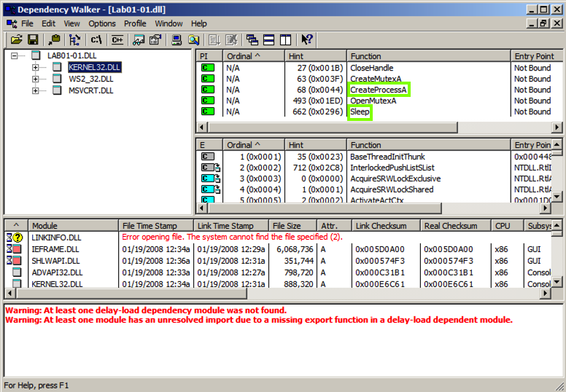Open the Options menu
566x392 pixels.
[x=102, y=23]
